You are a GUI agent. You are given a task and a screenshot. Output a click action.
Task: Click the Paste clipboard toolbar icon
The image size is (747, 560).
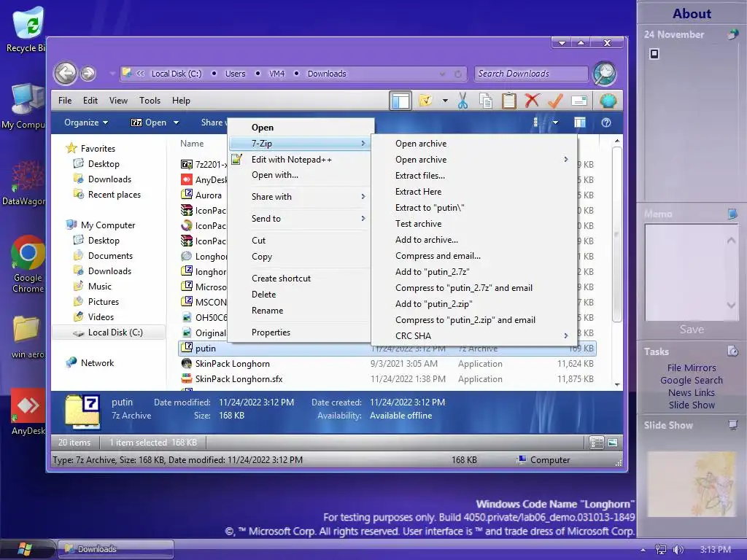point(508,101)
